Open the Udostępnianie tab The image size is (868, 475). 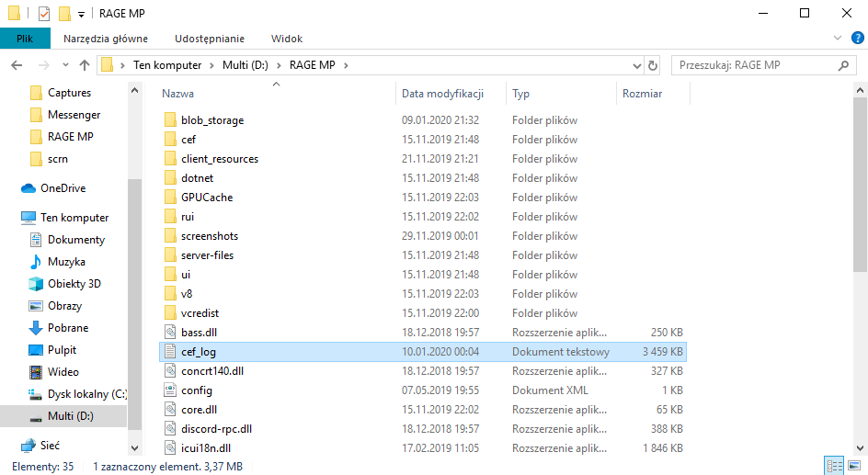pyautogui.click(x=210, y=39)
